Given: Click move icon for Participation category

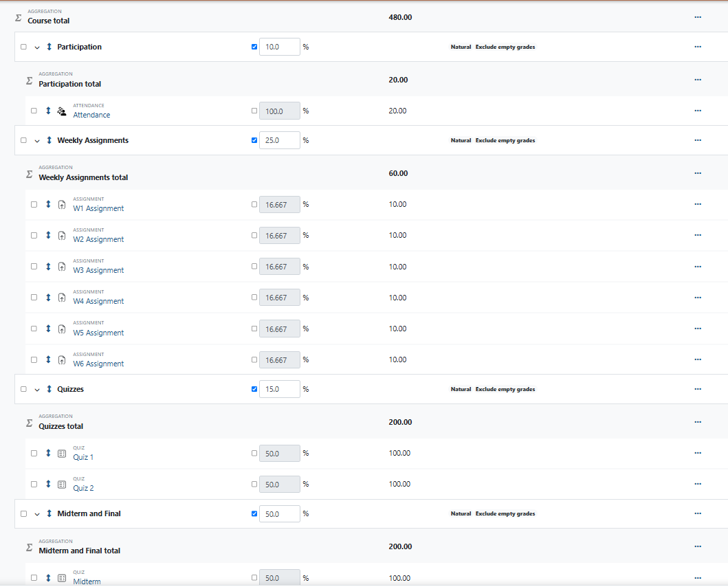Looking at the screenshot, I should 49,47.
